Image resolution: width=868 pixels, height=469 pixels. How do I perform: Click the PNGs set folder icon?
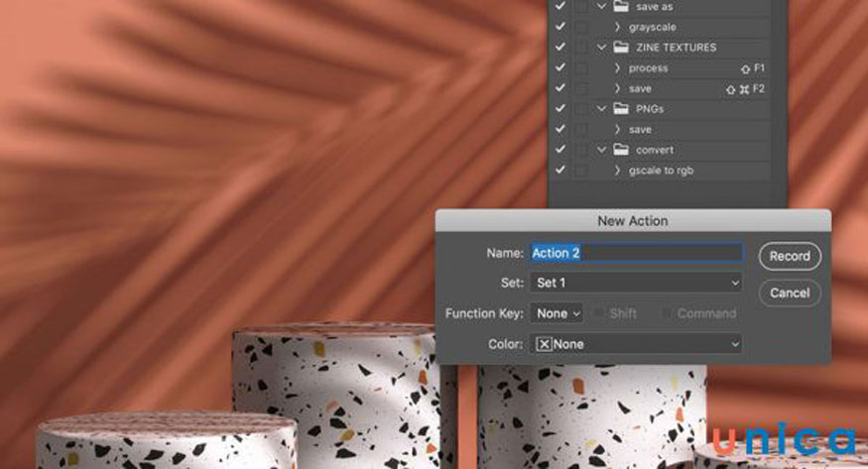point(621,108)
